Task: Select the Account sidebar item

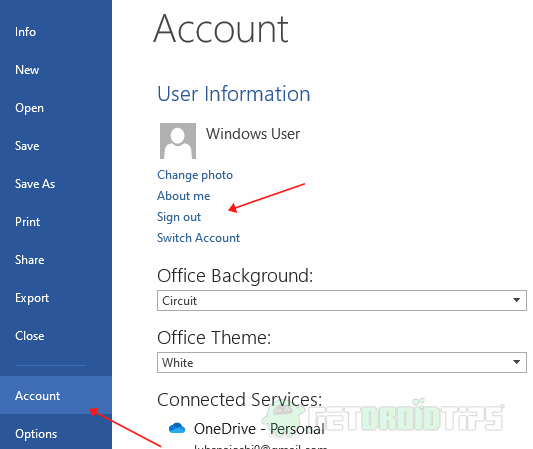Action: tap(56, 395)
